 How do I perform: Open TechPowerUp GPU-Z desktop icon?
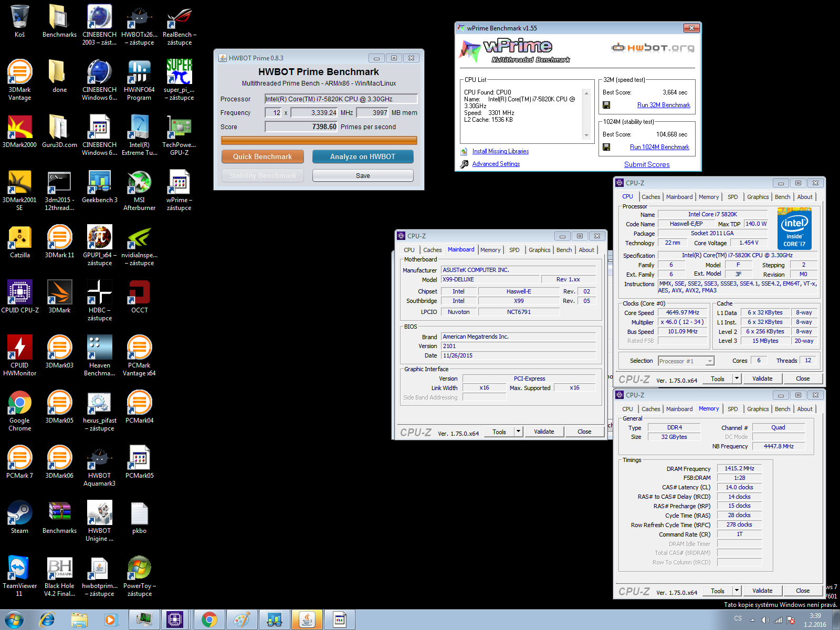pyautogui.click(x=179, y=135)
